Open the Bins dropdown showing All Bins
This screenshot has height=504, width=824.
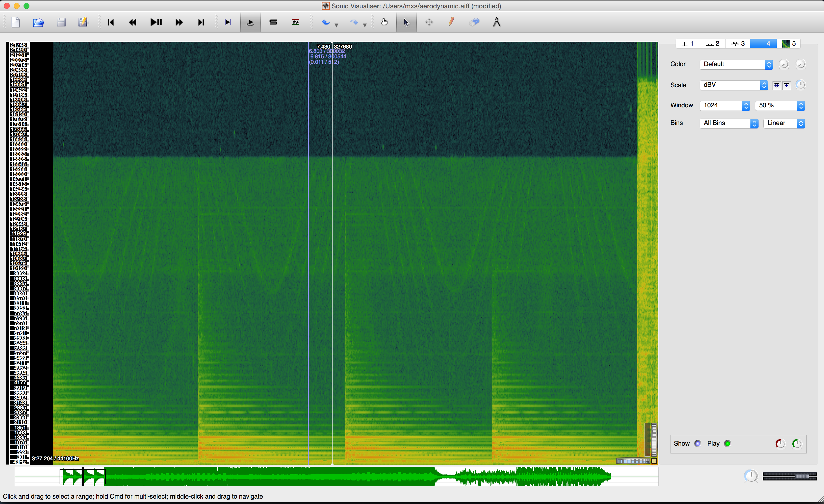(x=729, y=123)
